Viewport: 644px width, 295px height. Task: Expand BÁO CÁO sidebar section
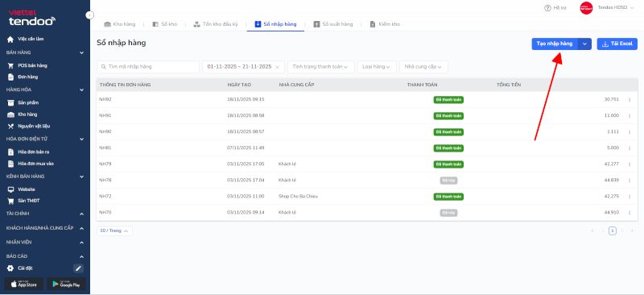(82, 256)
